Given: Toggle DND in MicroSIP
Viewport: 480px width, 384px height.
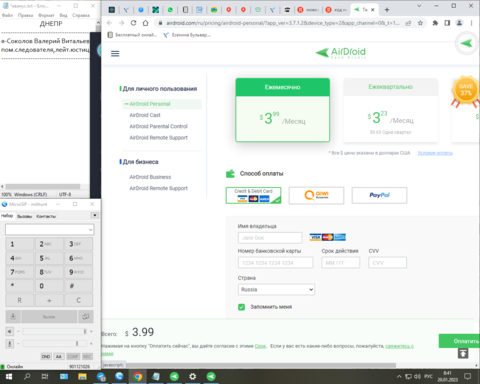Looking at the screenshot, I should pyautogui.click(x=46, y=357).
